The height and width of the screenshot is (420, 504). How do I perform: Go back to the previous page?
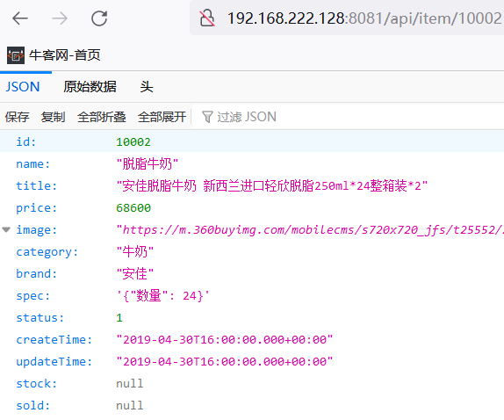[x=20, y=18]
